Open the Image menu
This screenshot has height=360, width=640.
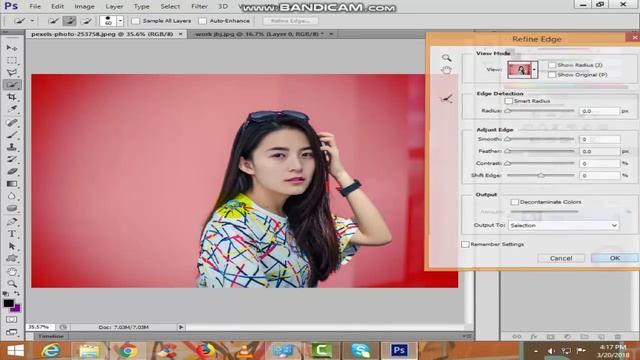coord(84,7)
